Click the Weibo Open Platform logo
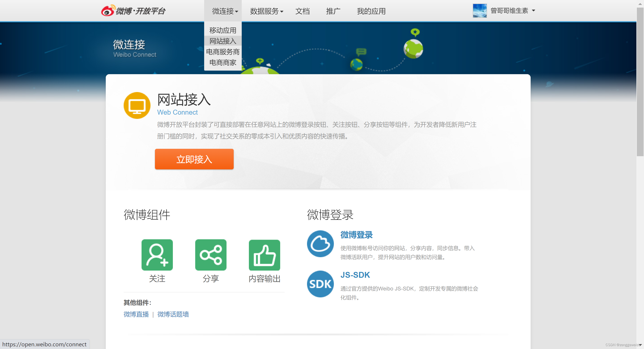Image resolution: width=644 pixels, height=349 pixels. click(133, 11)
